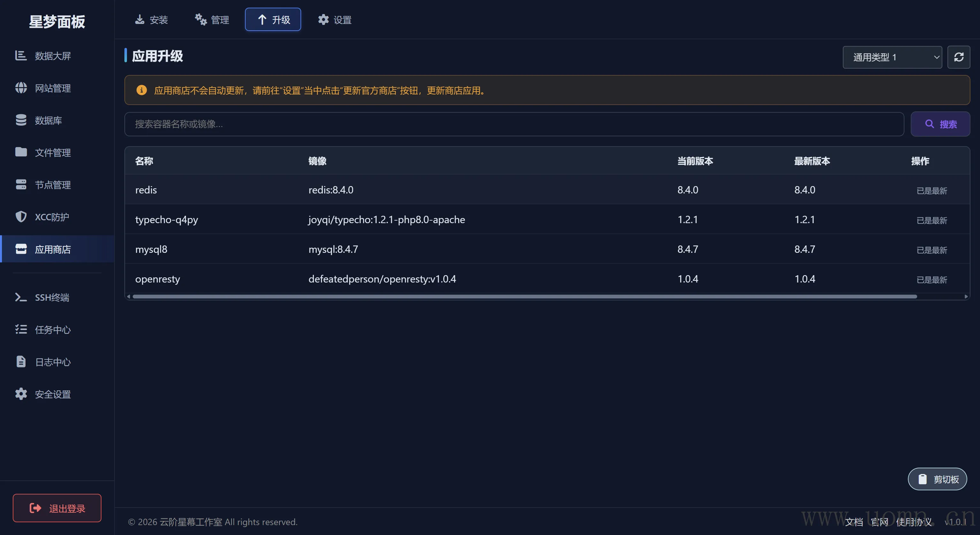Open 文件管理 via its folder icon

tap(21, 152)
